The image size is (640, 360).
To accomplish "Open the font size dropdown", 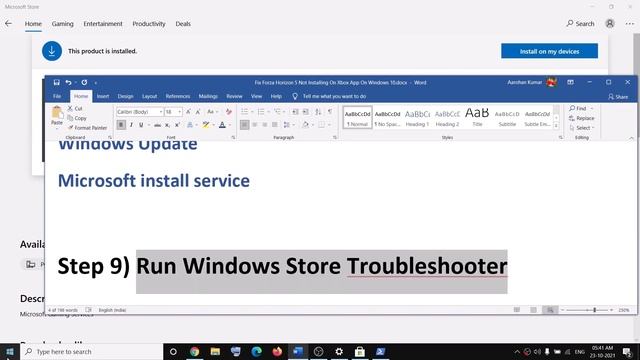I will point(180,112).
